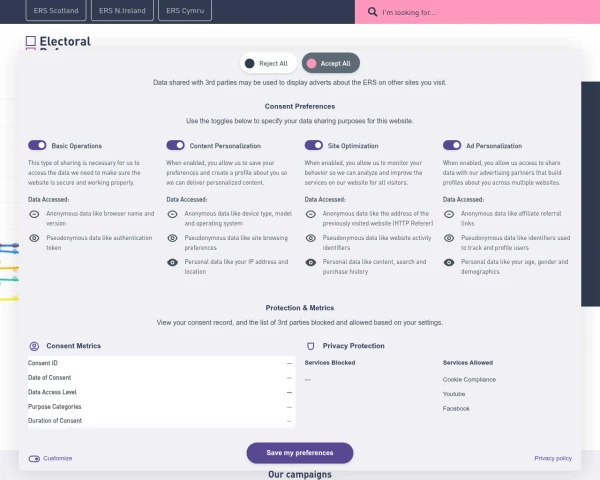Viewport: 600px width, 480px height.
Task: Click the search magnifier icon
Action: (373, 13)
